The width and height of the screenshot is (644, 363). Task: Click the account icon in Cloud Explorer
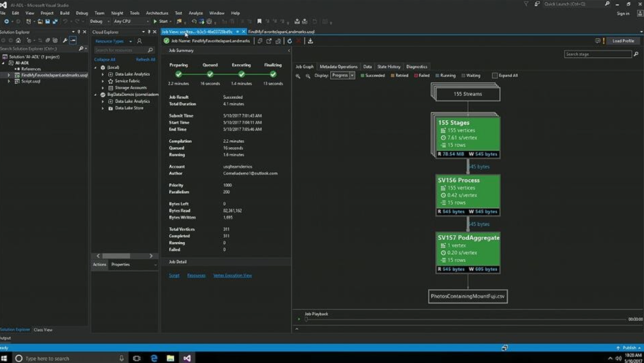[140, 41]
